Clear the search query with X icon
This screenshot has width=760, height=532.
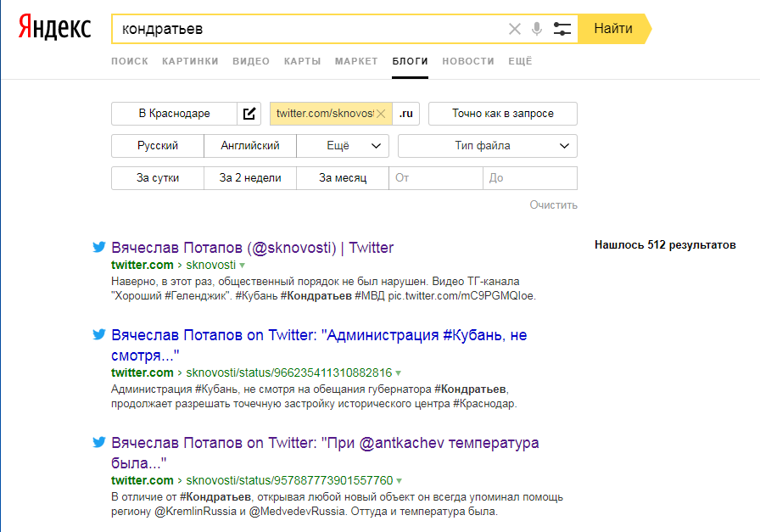(x=514, y=29)
